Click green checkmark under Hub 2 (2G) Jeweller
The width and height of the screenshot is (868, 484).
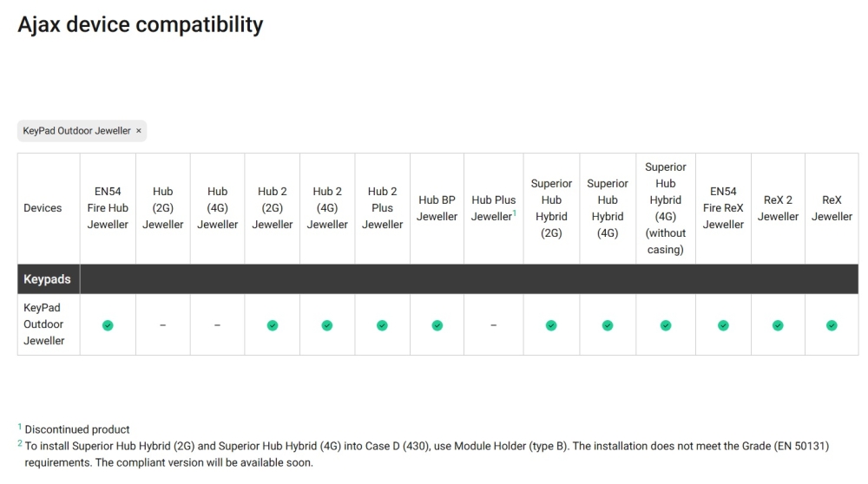pyautogui.click(x=273, y=325)
